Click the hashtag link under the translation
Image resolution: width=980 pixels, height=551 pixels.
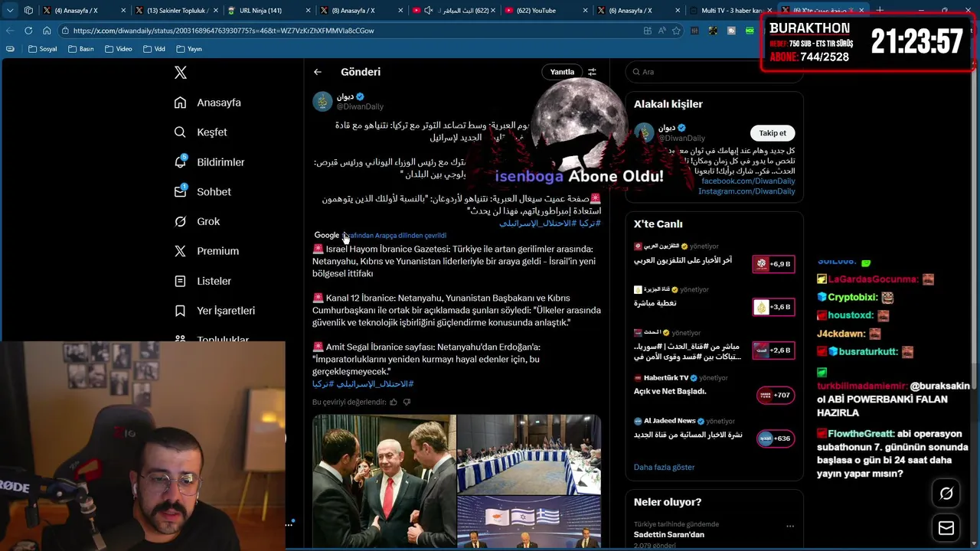(363, 383)
